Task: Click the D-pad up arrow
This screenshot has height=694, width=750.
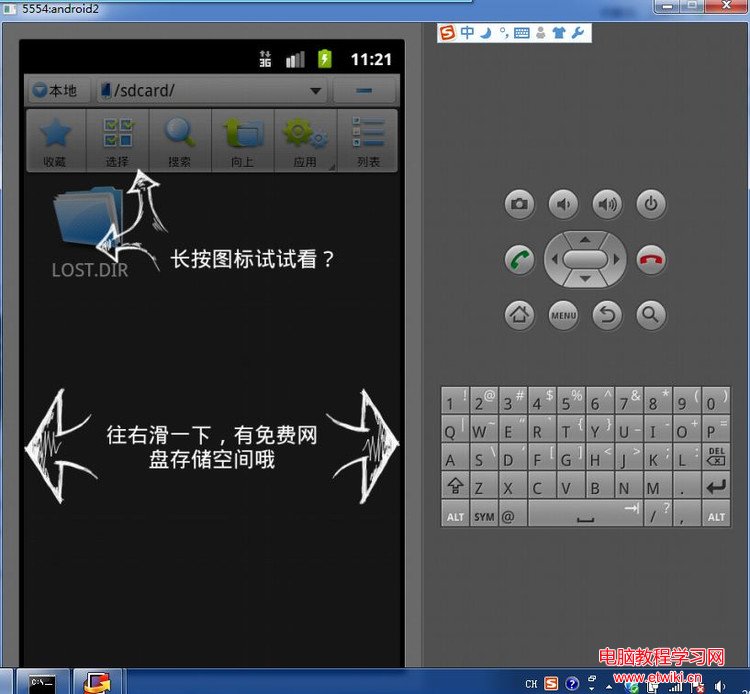Action: pos(585,239)
